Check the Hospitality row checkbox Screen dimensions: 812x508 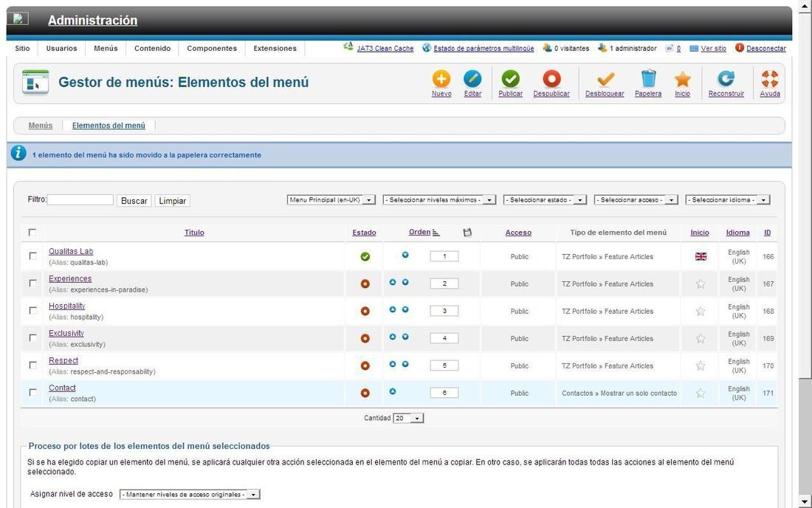pyautogui.click(x=32, y=311)
